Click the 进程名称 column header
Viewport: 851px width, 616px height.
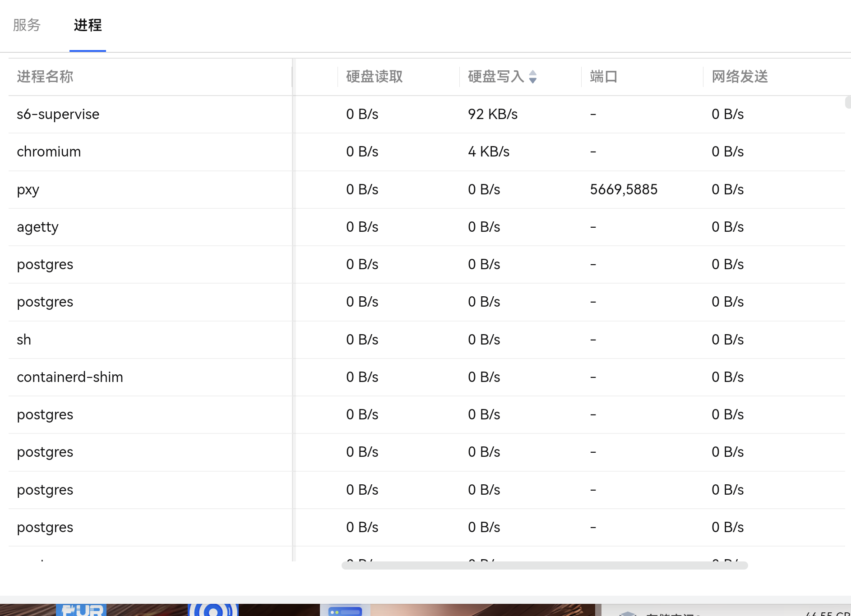tap(45, 77)
